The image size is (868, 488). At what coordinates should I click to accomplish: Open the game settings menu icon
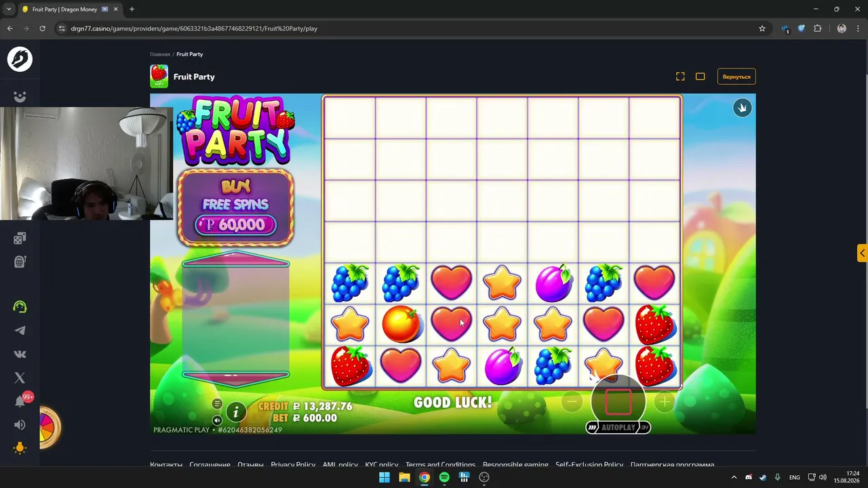(x=217, y=404)
